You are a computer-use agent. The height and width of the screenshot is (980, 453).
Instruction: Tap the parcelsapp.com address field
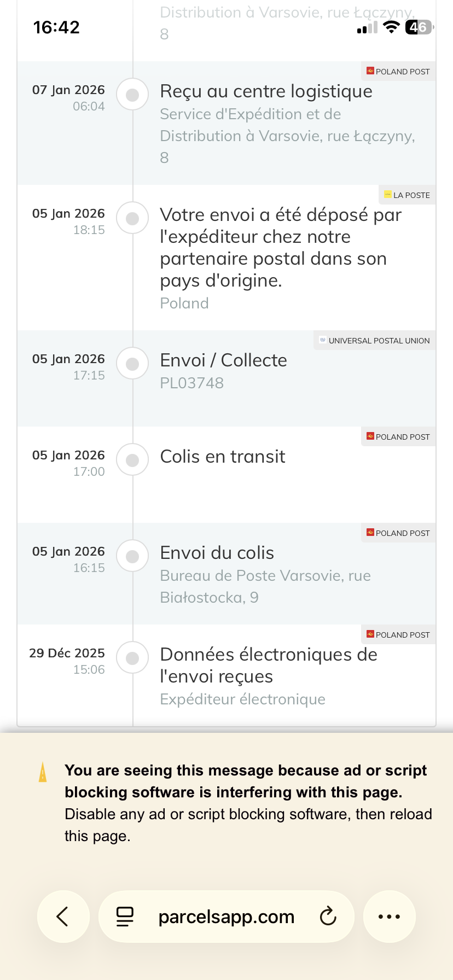[x=226, y=917]
